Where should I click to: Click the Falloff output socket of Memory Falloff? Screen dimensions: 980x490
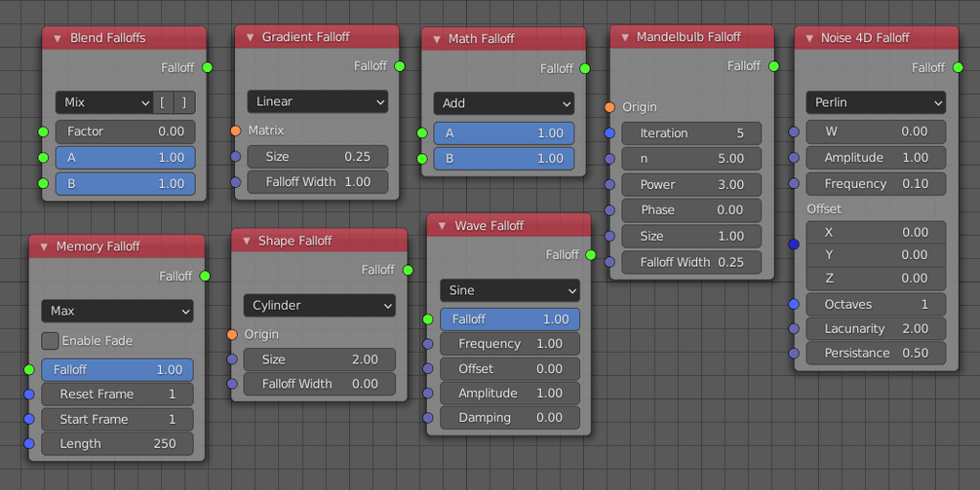pos(205,276)
